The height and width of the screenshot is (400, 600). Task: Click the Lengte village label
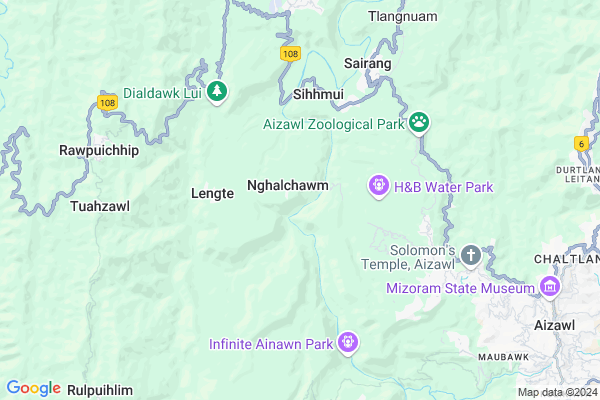pyautogui.click(x=212, y=194)
